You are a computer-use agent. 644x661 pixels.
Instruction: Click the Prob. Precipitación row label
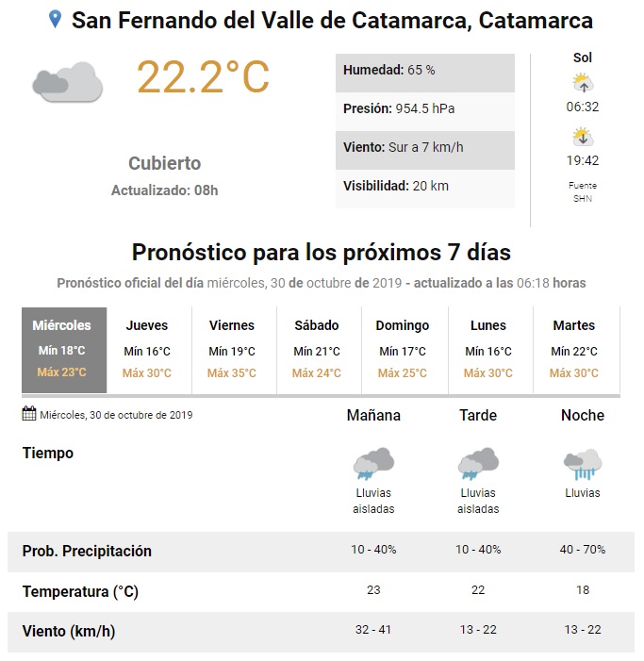[87, 551]
